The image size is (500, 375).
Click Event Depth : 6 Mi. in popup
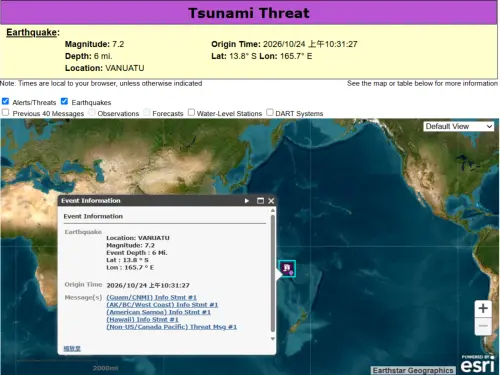point(137,253)
